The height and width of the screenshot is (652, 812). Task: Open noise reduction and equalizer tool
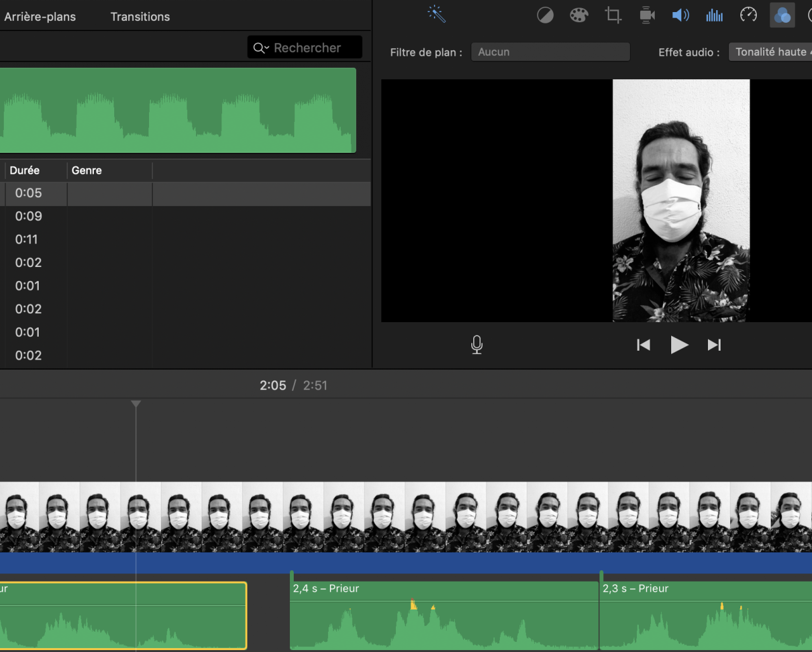coord(714,15)
